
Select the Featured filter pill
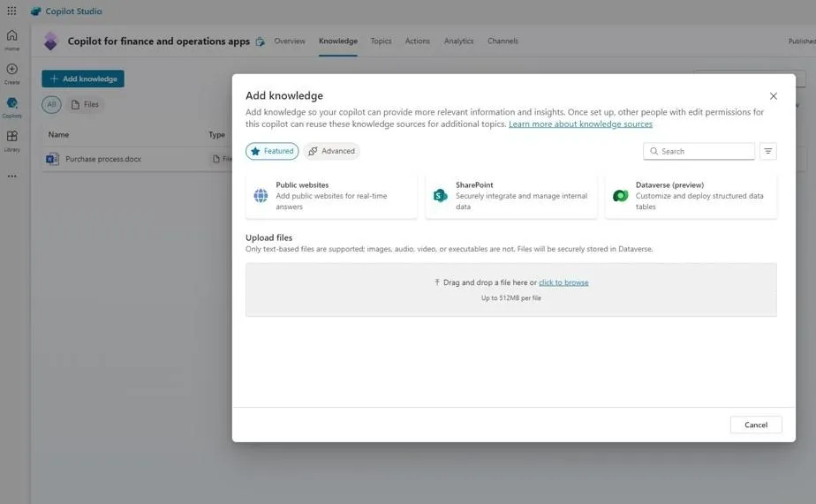(272, 151)
